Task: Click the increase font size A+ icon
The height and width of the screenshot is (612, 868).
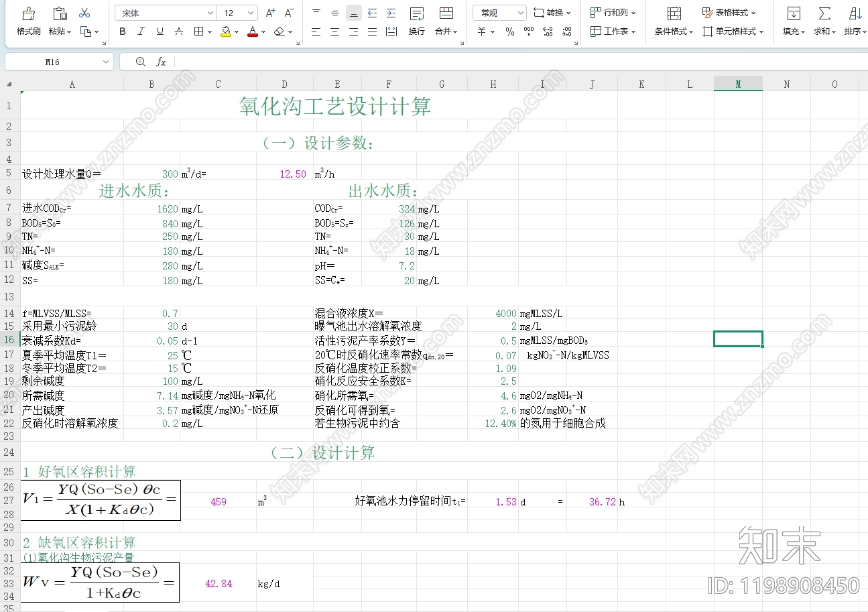Action: coord(270,13)
